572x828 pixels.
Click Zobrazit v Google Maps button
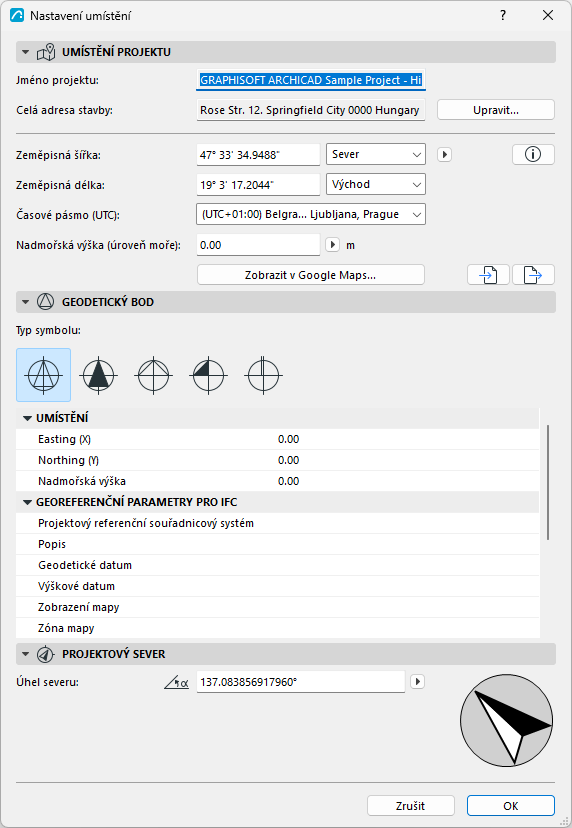coord(311,275)
